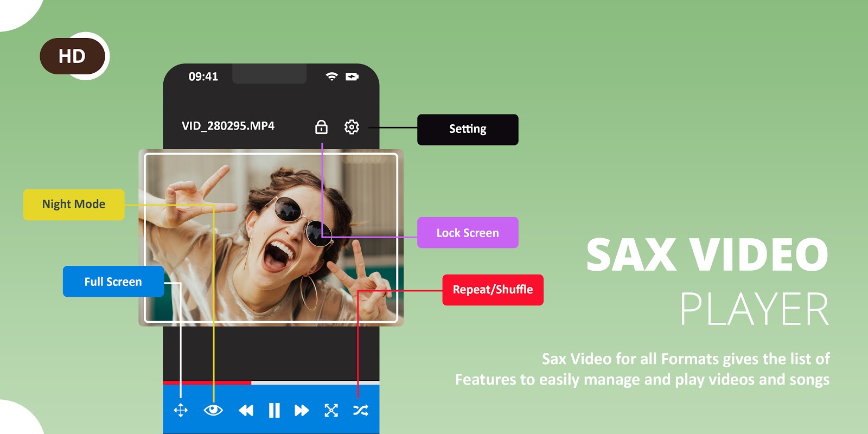Seek on the red video progress bar

coord(271,382)
